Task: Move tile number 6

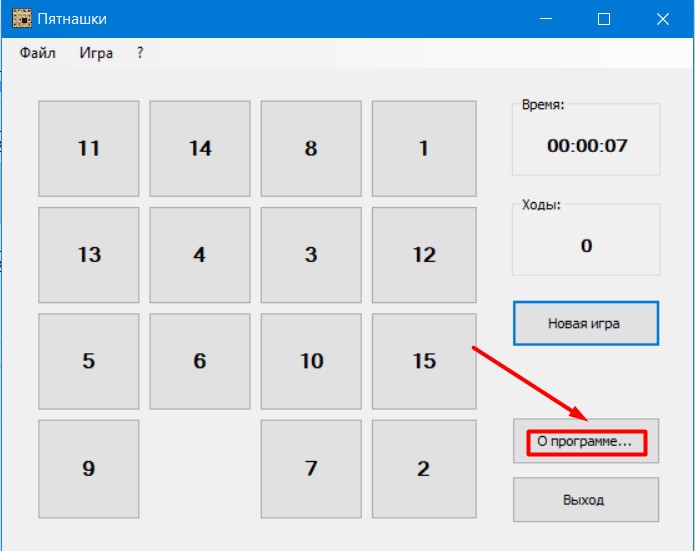Action: [200, 361]
